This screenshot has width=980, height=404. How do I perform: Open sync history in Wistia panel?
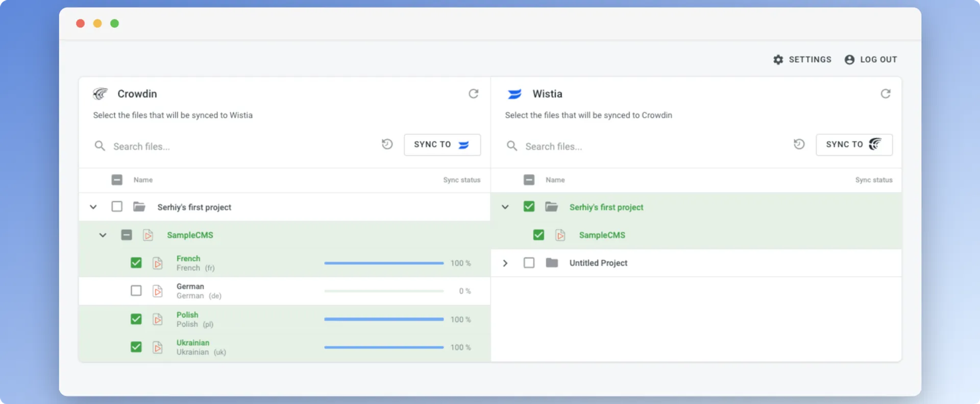point(799,145)
